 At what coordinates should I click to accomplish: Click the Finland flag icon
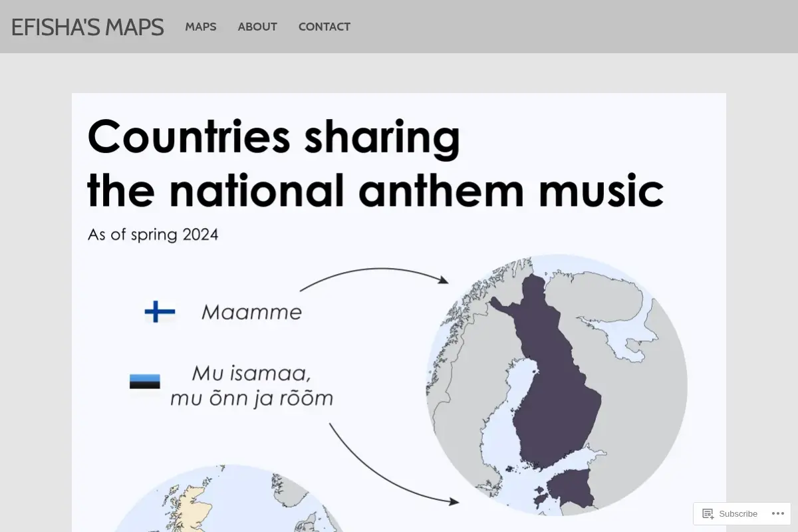coord(160,311)
